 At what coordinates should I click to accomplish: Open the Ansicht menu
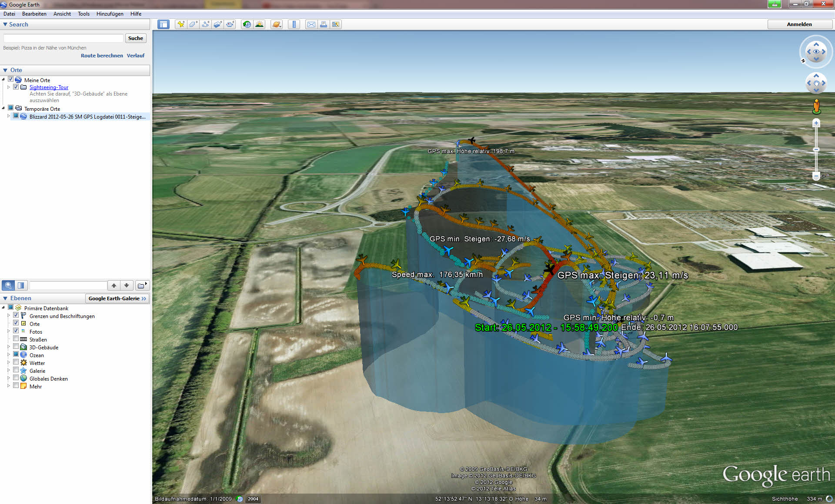[x=62, y=14]
